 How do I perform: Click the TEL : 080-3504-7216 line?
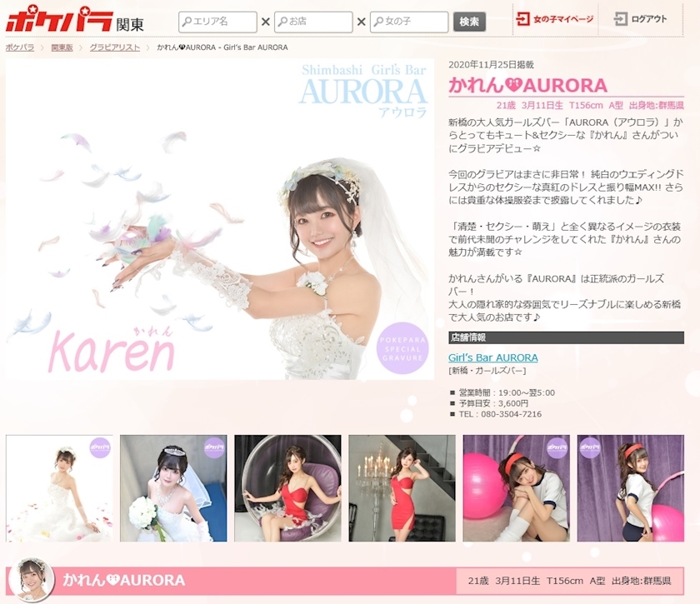pyautogui.click(x=500, y=414)
